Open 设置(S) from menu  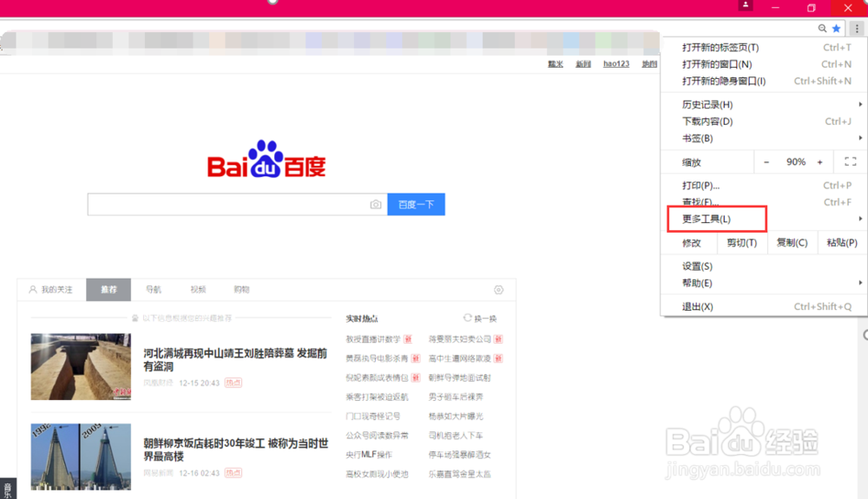coord(764,266)
